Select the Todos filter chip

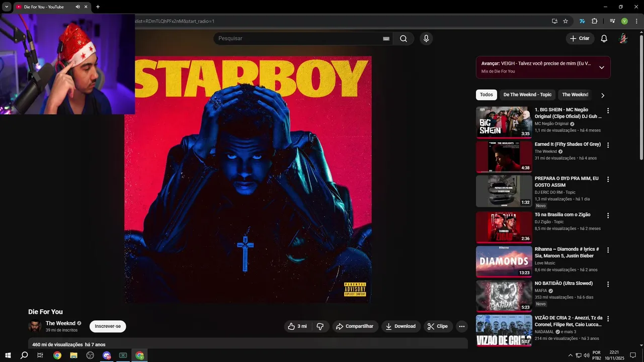(487, 95)
